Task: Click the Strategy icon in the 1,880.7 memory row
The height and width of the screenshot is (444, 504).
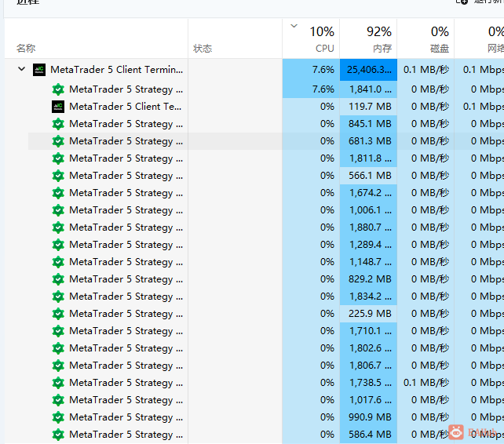Action: tap(58, 227)
